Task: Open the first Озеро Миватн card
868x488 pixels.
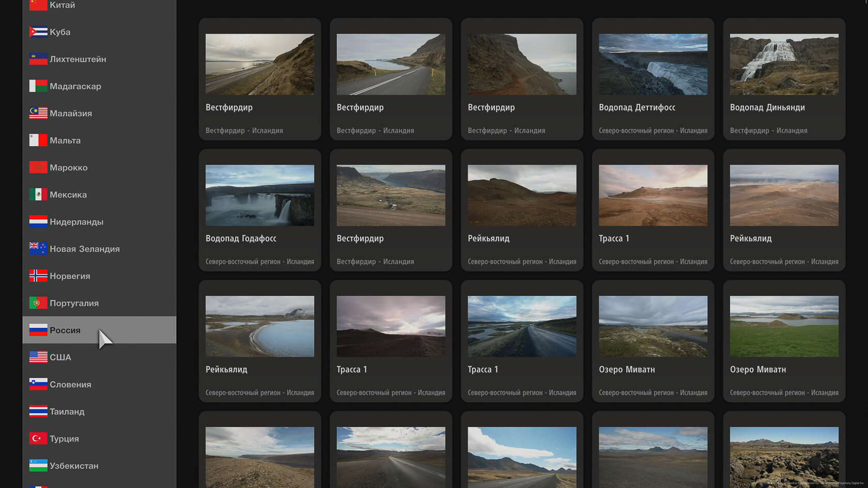Action: point(653,341)
